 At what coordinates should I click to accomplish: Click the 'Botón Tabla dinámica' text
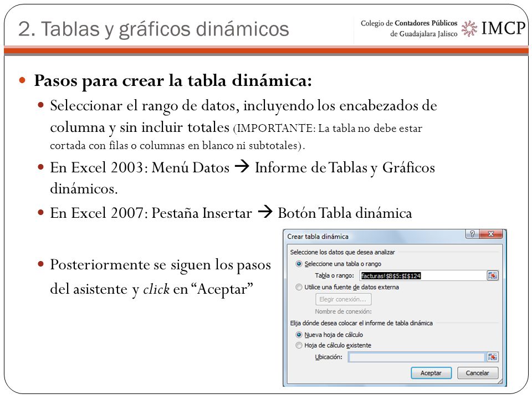click(x=345, y=213)
